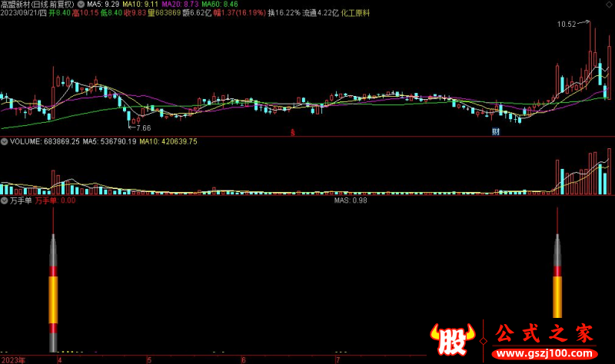Click the 2023年 label on the time axis
615x364 pixels.
pyautogui.click(x=13, y=360)
